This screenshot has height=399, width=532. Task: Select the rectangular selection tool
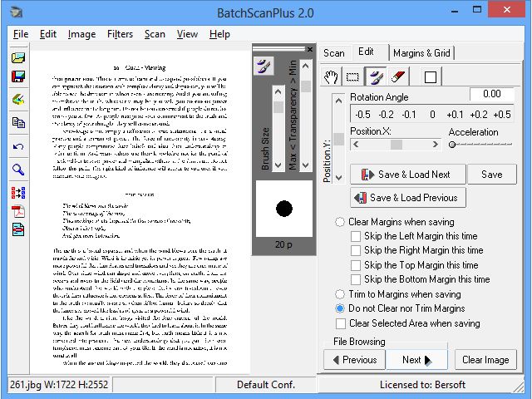click(x=352, y=77)
